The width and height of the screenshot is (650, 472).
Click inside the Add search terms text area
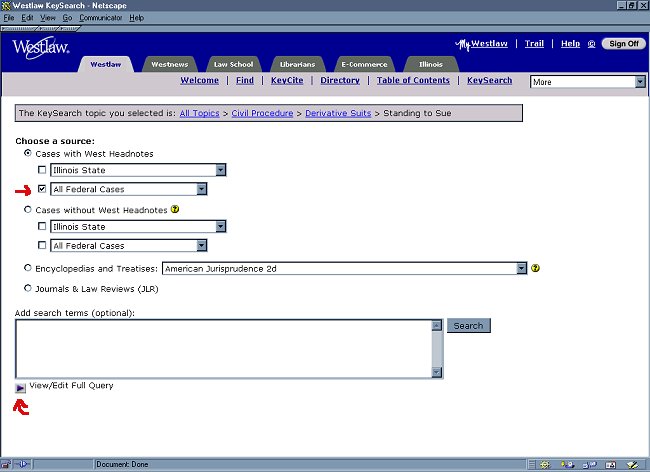pos(224,349)
